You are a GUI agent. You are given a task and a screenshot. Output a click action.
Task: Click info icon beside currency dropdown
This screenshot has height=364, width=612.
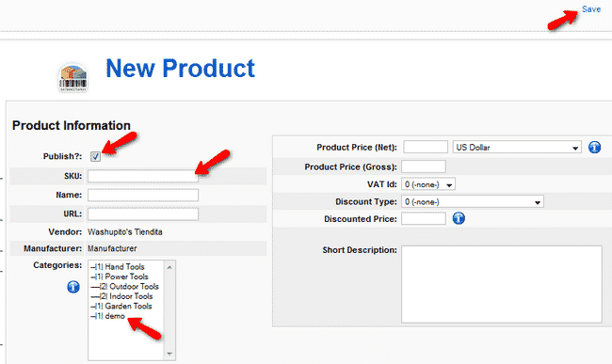(594, 148)
